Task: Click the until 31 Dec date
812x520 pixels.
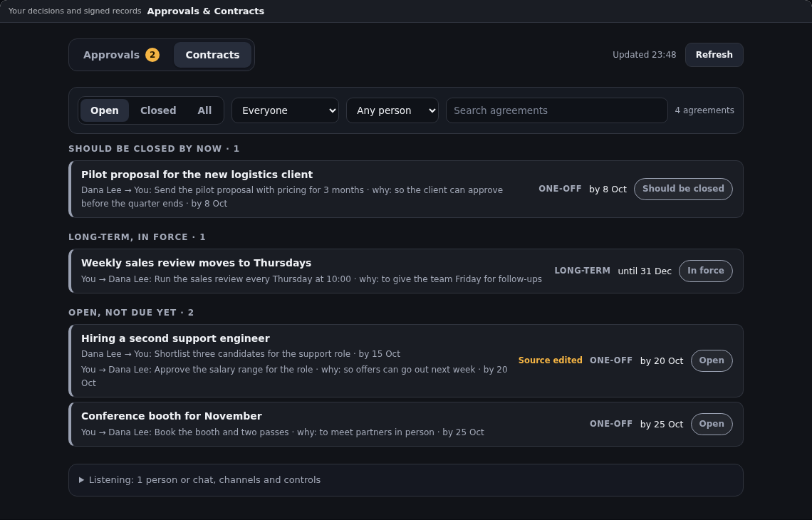Action: [644, 271]
